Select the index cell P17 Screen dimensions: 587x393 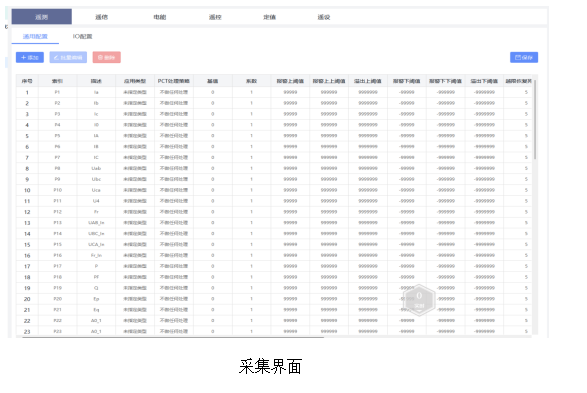pyautogui.click(x=57, y=266)
